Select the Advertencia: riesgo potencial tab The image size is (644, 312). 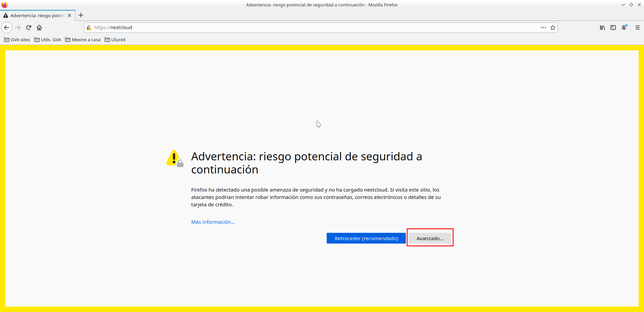click(35, 15)
